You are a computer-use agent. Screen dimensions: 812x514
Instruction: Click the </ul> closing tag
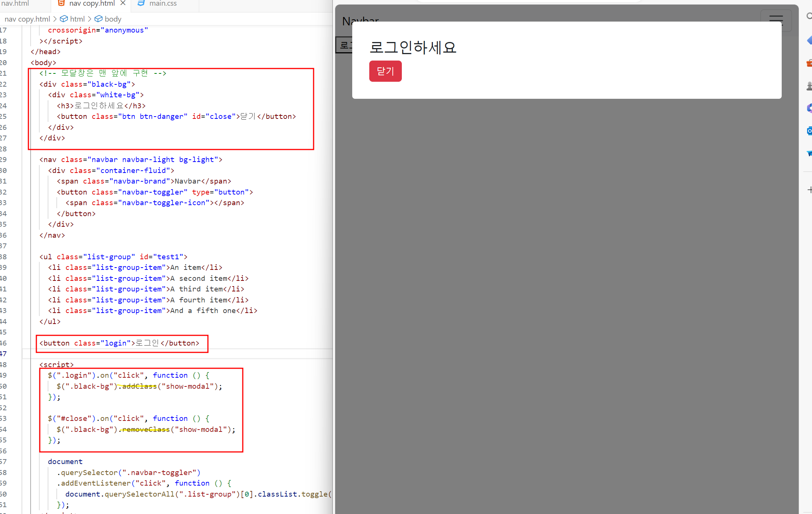click(50, 322)
